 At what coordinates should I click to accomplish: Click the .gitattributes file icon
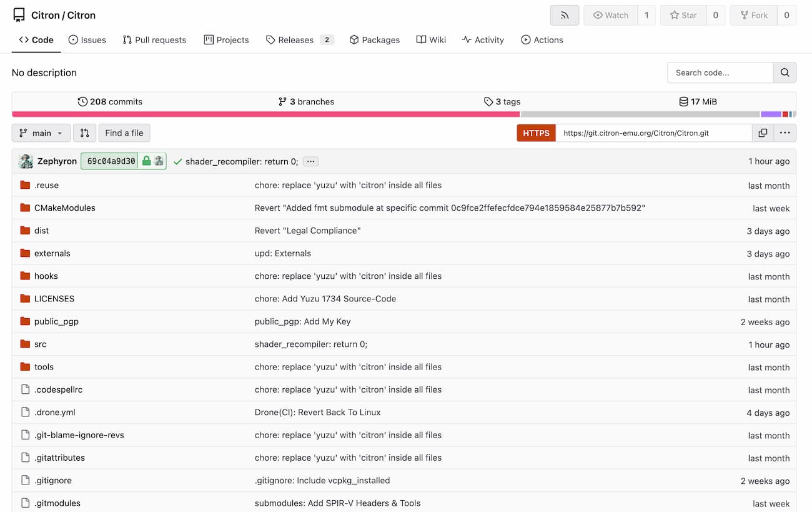25,458
